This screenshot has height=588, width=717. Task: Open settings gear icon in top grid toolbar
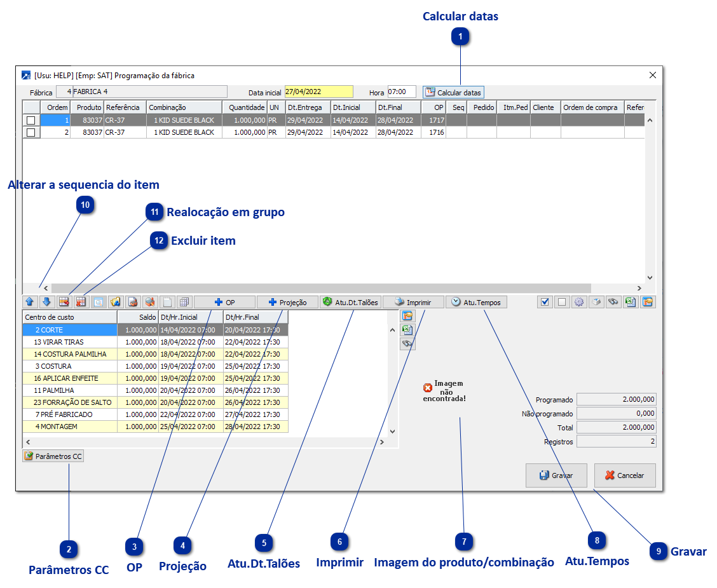(579, 302)
